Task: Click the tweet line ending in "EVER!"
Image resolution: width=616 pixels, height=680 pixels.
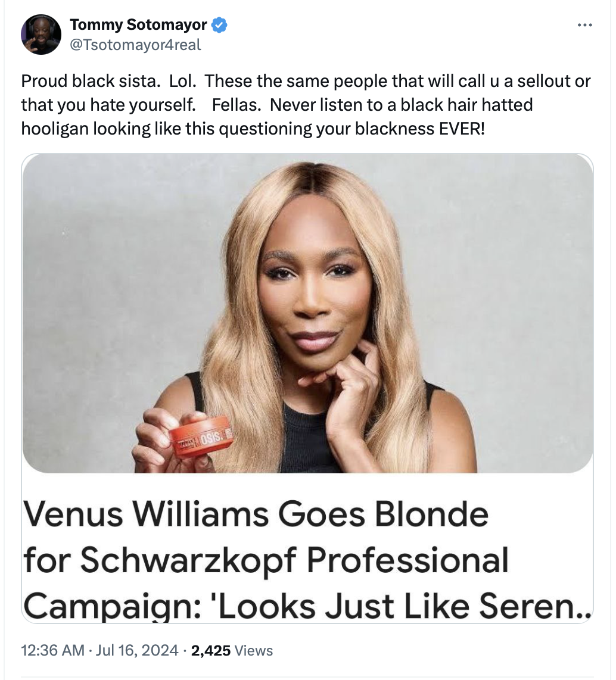Action: tap(253, 129)
